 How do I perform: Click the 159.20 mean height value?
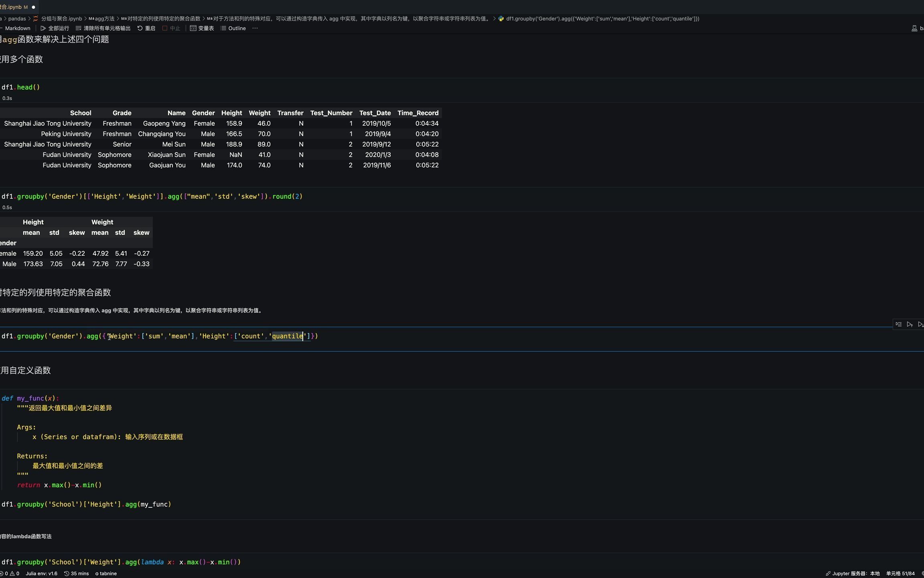(33, 253)
